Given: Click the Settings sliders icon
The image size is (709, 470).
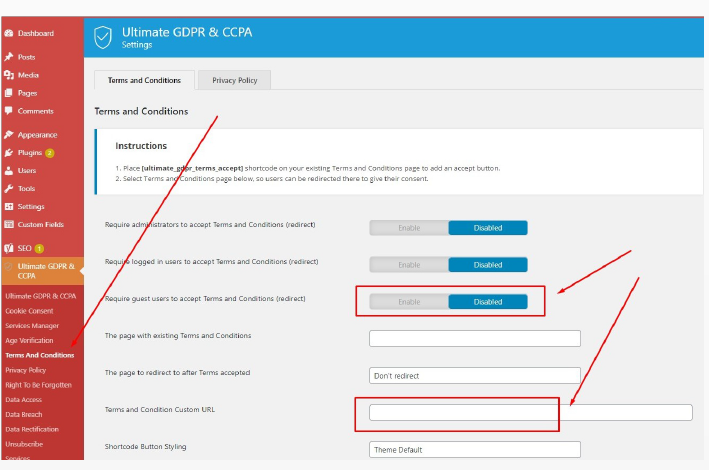Looking at the screenshot, I should (x=9, y=206).
